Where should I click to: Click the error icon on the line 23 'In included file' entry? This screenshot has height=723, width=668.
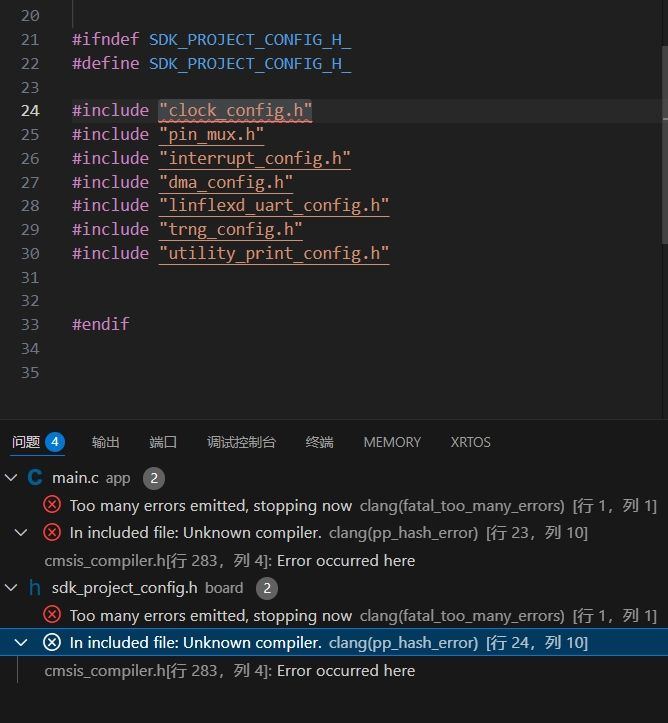52,533
